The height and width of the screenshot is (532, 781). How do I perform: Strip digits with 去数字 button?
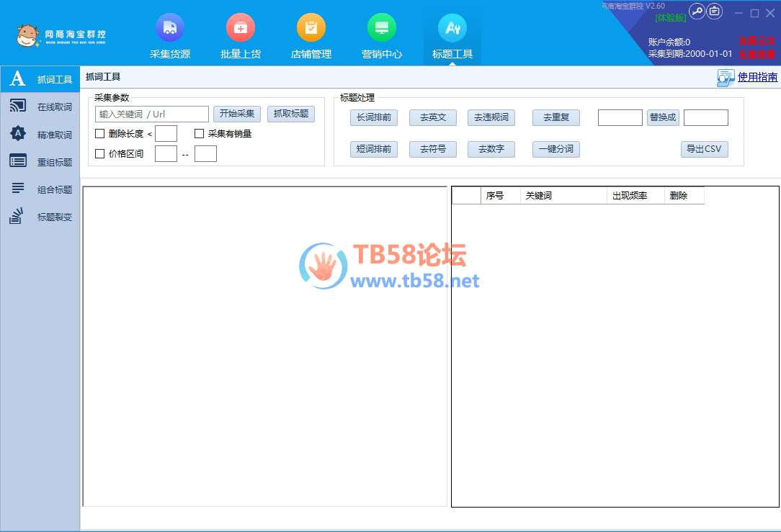tap(491, 149)
